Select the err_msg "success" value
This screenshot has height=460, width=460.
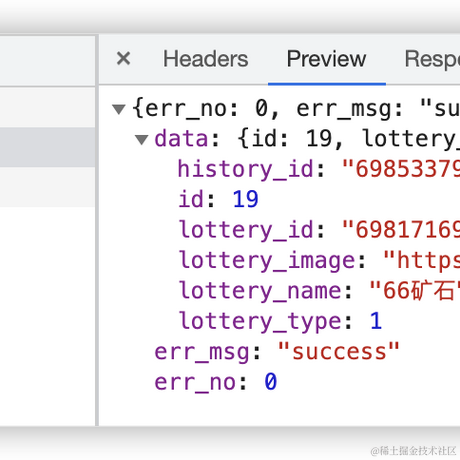coord(339,351)
